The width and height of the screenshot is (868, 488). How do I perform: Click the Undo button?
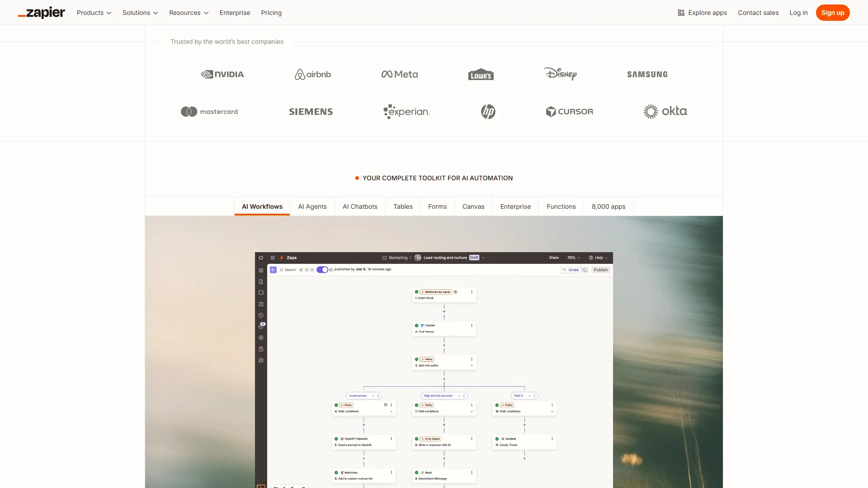coord(571,270)
